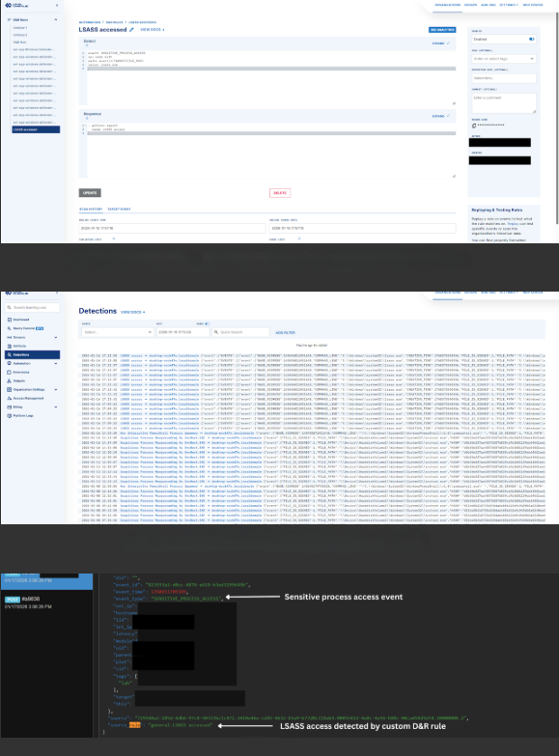
Task: Click the Platform Logs icon
Action: click(x=9, y=415)
